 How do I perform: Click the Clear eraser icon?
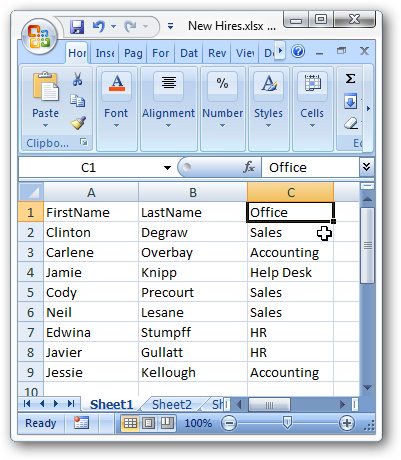coord(351,123)
